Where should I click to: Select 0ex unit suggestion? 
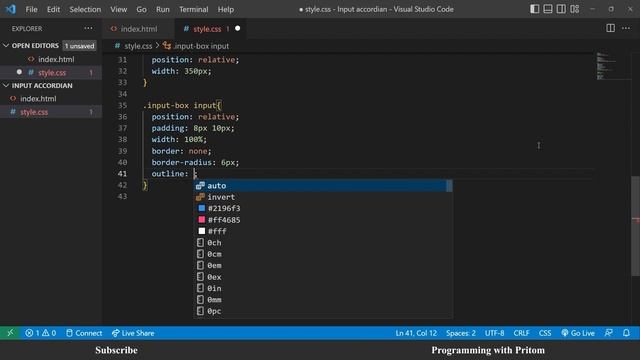click(x=322, y=277)
